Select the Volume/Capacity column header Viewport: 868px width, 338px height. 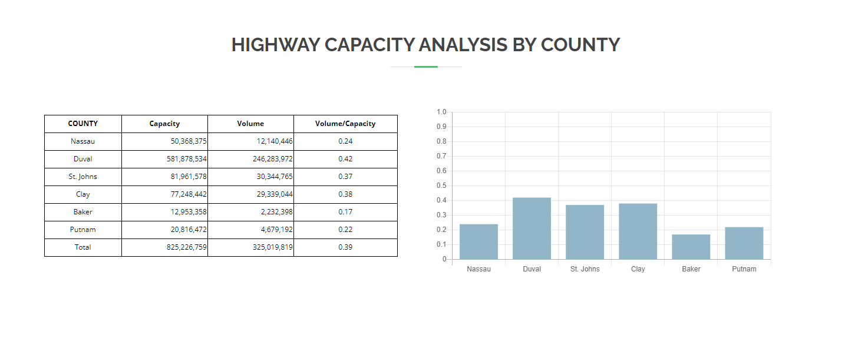click(x=345, y=124)
